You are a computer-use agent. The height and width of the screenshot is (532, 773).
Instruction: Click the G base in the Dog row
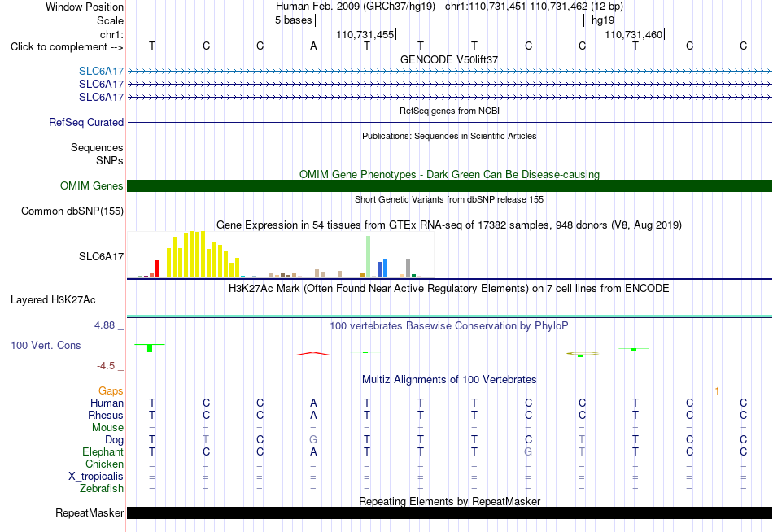coord(313,439)
